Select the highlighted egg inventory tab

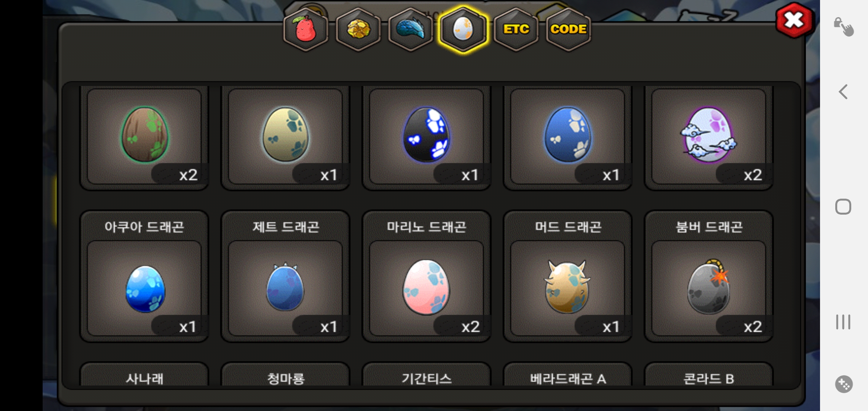click(x=463, y=29)
